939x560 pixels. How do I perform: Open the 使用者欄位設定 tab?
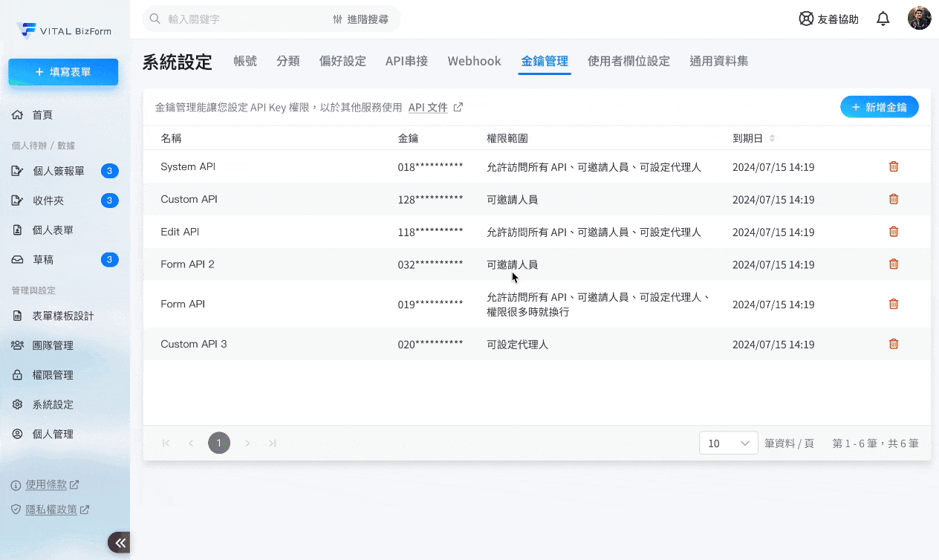tap(629, 61)
